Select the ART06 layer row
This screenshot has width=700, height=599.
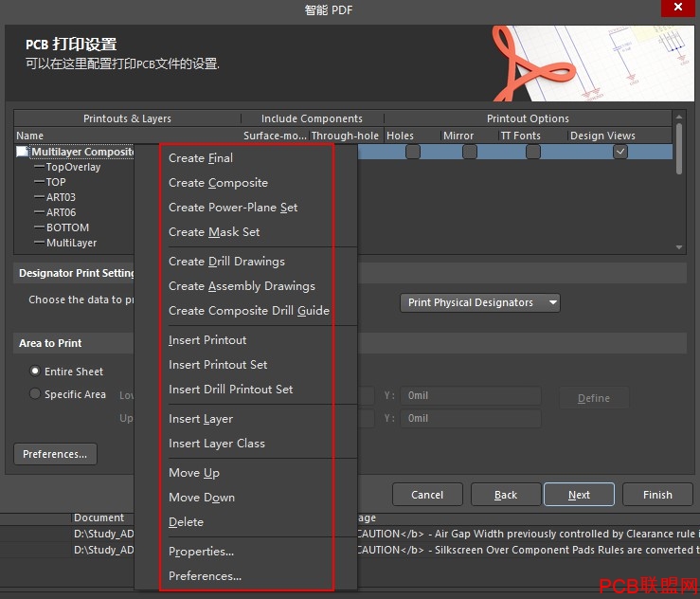(61, 212)
